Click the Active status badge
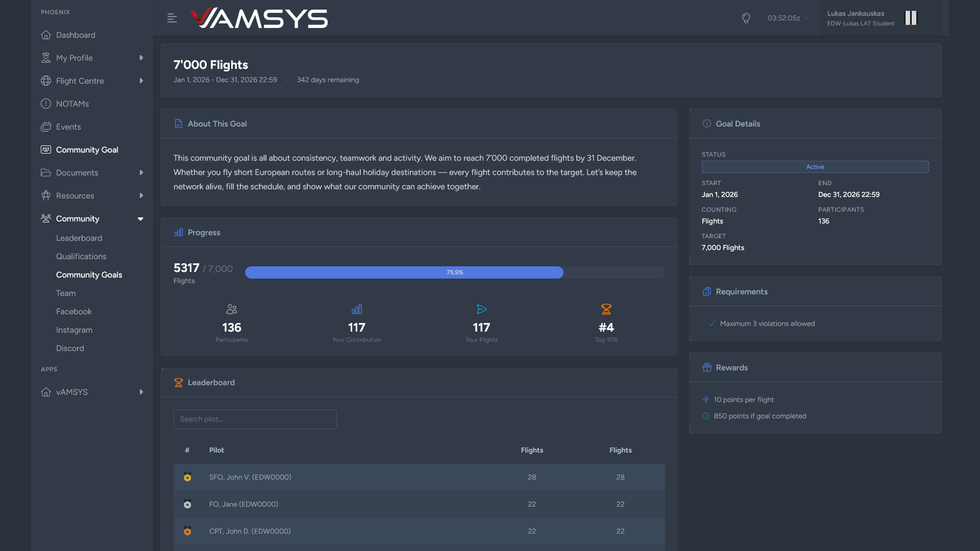The image size is (980, 551). 815,167
